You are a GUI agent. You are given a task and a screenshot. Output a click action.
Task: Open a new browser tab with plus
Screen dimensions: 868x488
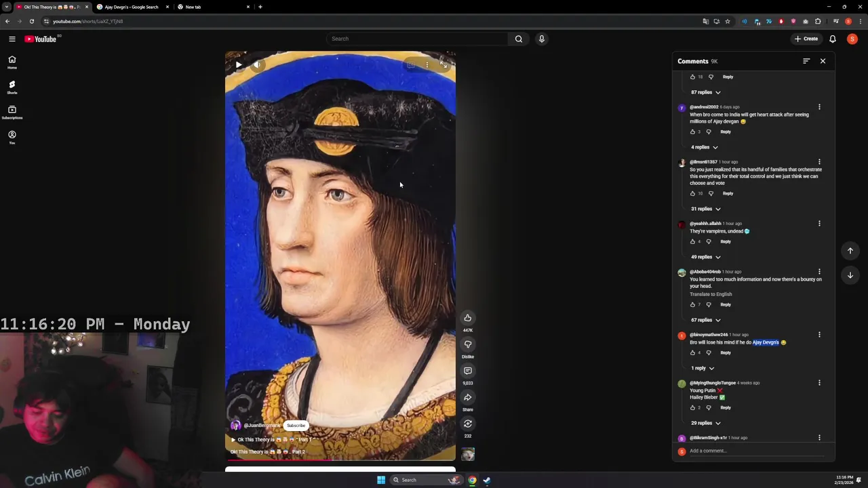pyautogui.click(x=260, y=7)
